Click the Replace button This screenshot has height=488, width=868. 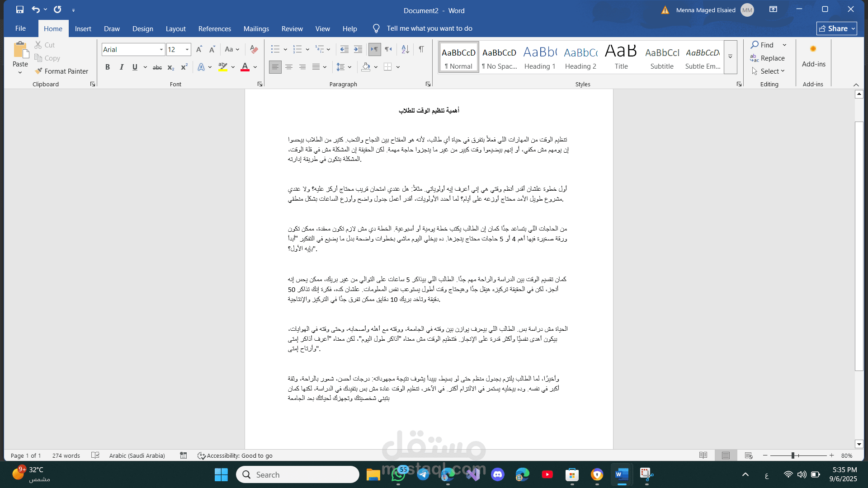[x=768, y=58]
